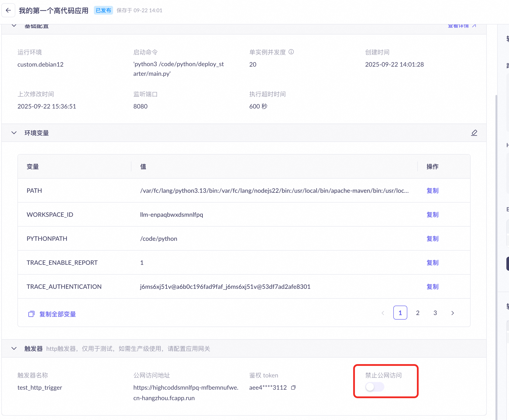Click listening port value 8080
509x420 pixels.
tap(140, 106)
